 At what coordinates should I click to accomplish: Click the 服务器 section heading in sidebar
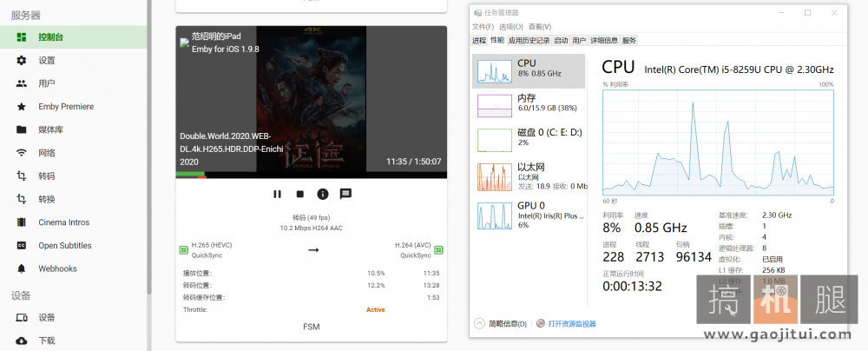26,16
